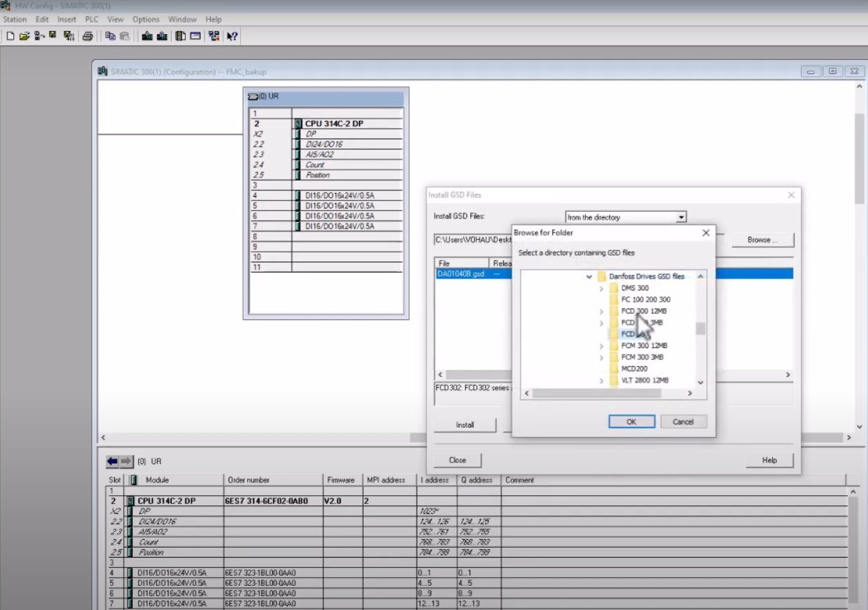Click the Print toolbar icon
Viewport: 868px width, 610px height.
coord(87,36)
